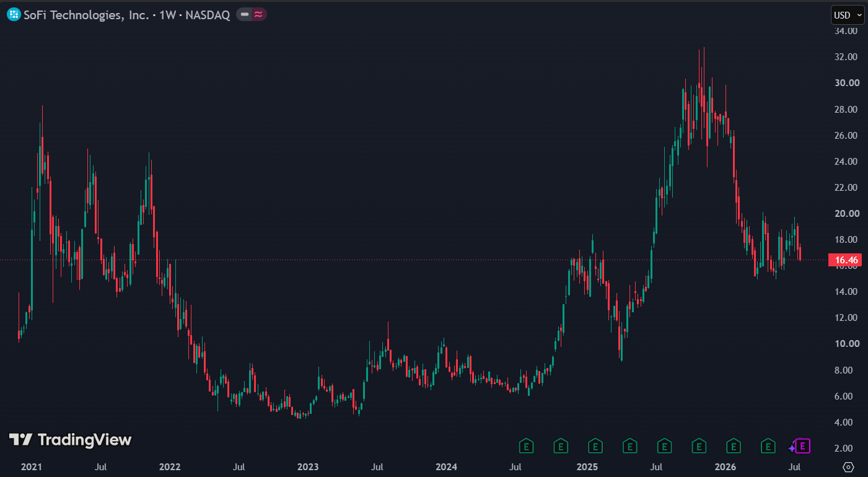
Task: Open the USD currency dropdown
Action: coord(848,15)
